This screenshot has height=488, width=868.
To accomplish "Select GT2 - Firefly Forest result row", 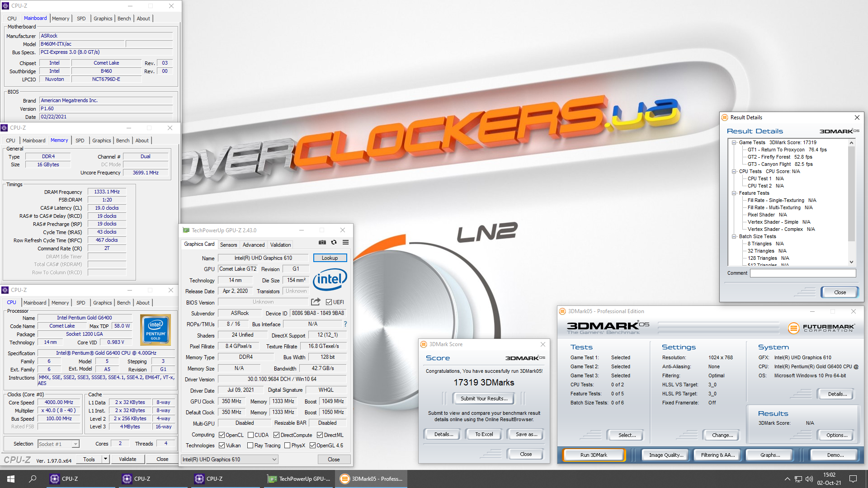I will [779, 157].
